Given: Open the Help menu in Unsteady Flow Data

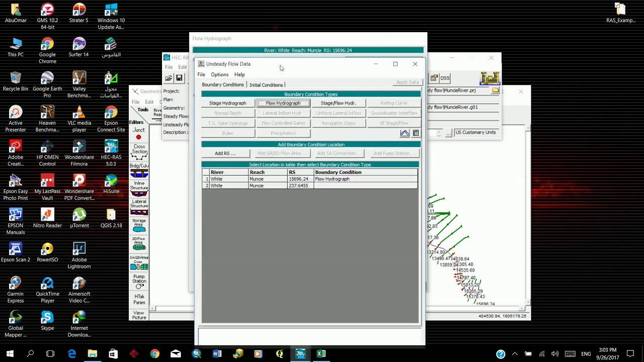Looking at the screenshot, I should (x=239, y=74).
